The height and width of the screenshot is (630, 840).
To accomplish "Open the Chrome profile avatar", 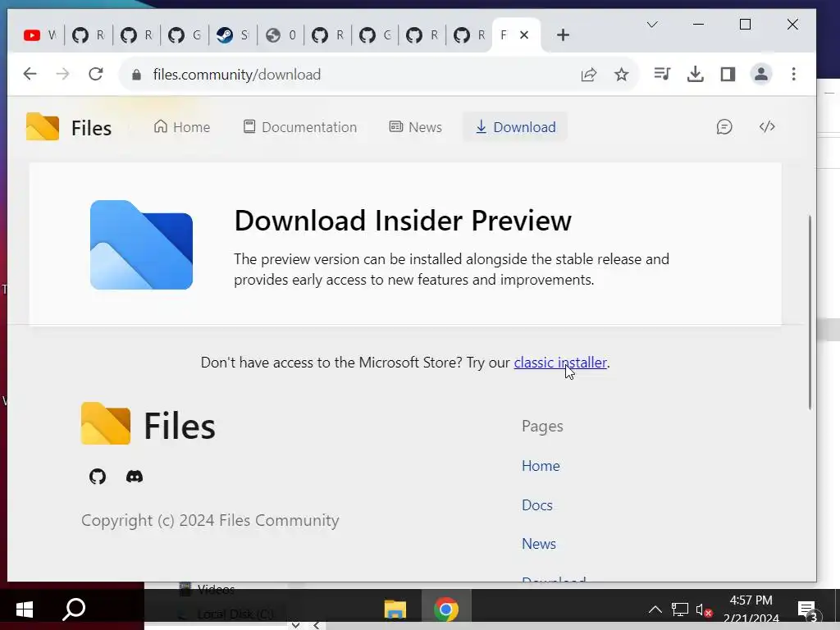I will pos(760,74).
